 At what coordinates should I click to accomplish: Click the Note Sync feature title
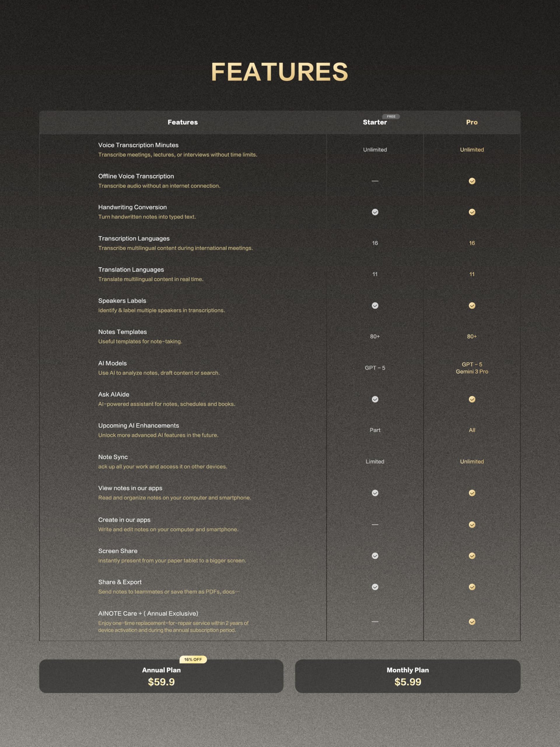[x=113, y=457]
